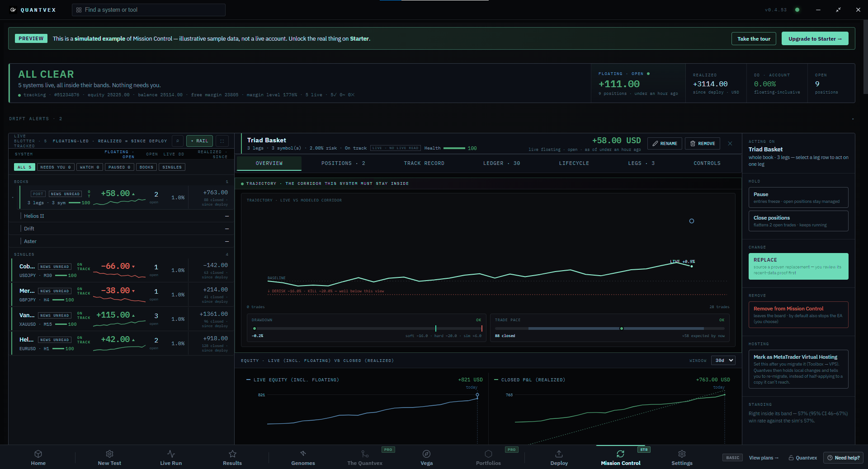Rename the Triad Basket
The height and width of the screenshot is (469, 868).
point(665,144)
